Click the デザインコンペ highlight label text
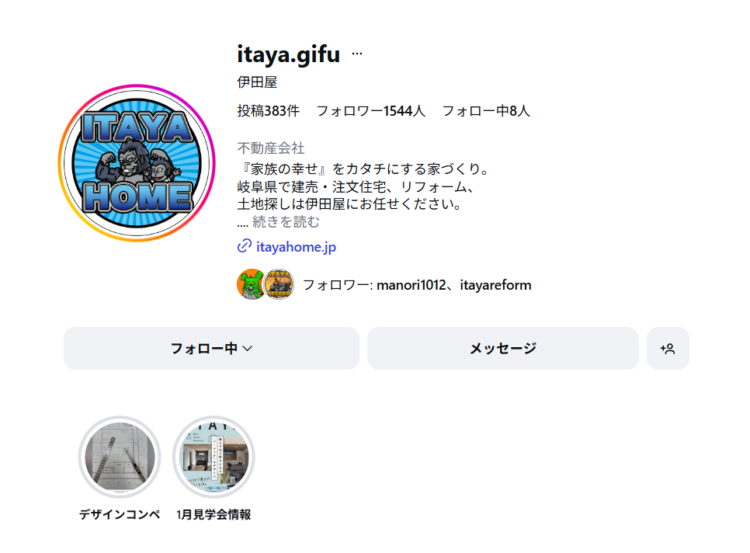This screenshot has width=750, height=553. (x=119, y=515)
